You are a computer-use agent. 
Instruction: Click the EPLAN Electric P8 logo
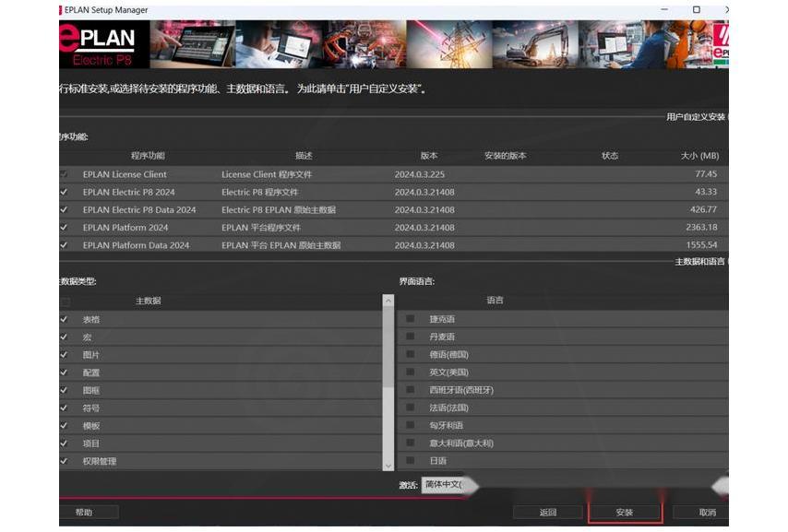(103, 44)
